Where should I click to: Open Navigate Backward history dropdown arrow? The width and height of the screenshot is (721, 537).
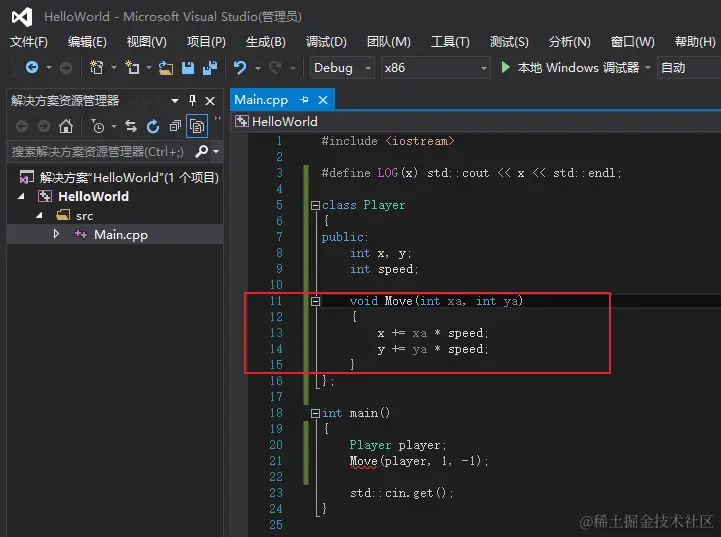pos(49,68)
